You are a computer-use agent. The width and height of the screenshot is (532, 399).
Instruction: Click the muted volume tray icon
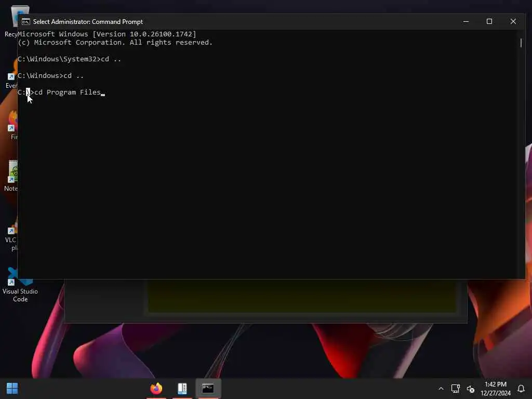click(471, 389)
